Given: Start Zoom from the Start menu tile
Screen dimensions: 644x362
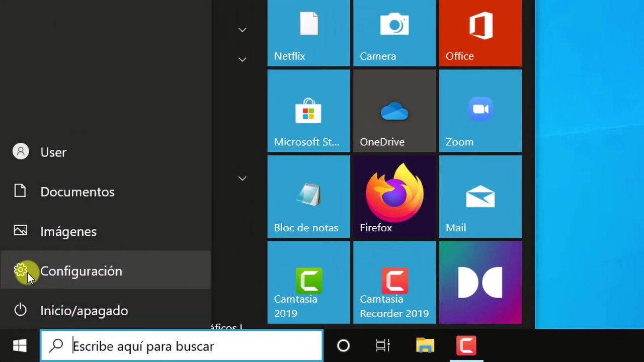Looking at the screenshot, I should click(480, 111).
